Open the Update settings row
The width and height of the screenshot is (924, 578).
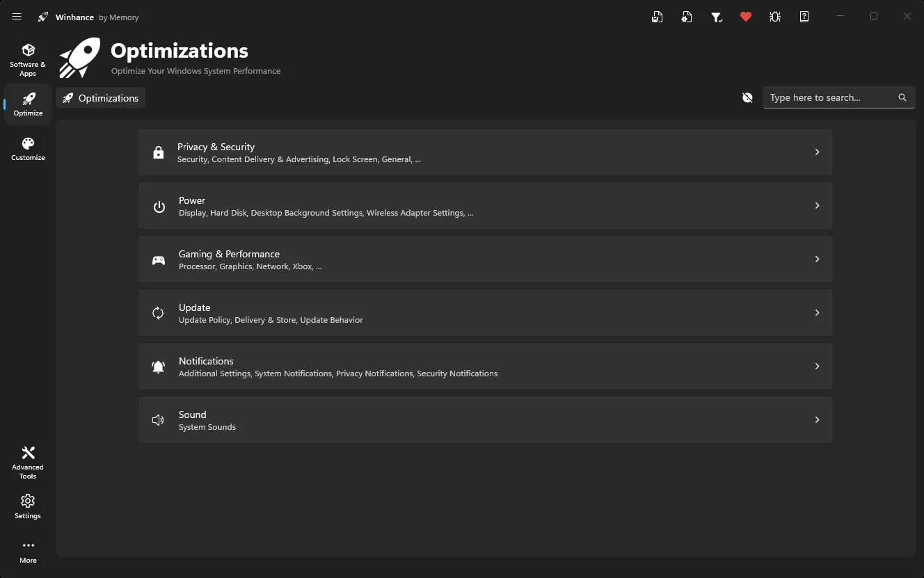point(485,313)
